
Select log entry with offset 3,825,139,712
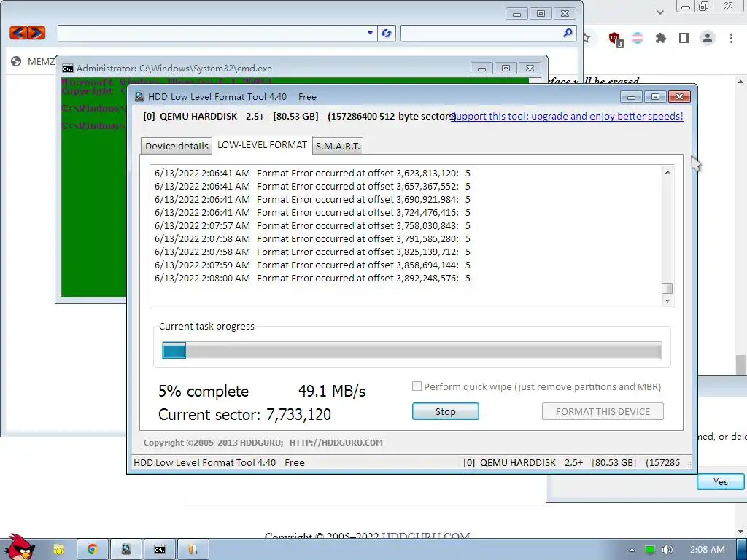click(x=312, y=252)
